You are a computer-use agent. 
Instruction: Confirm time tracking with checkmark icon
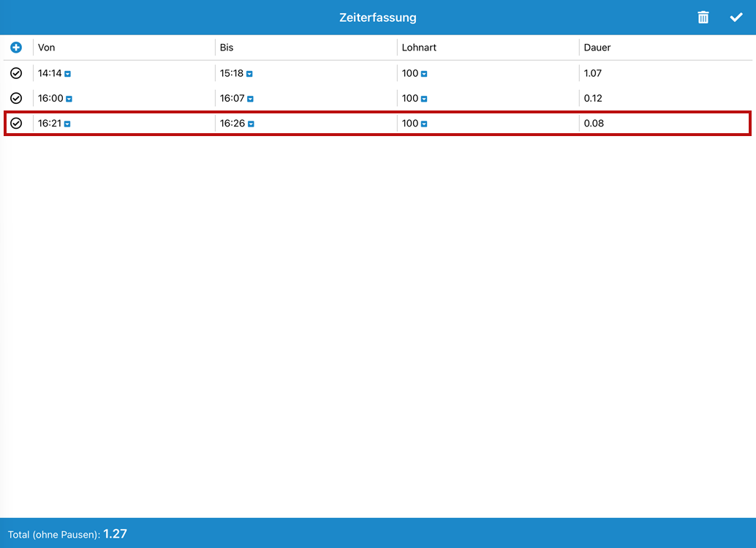click(x=736, y=18)
